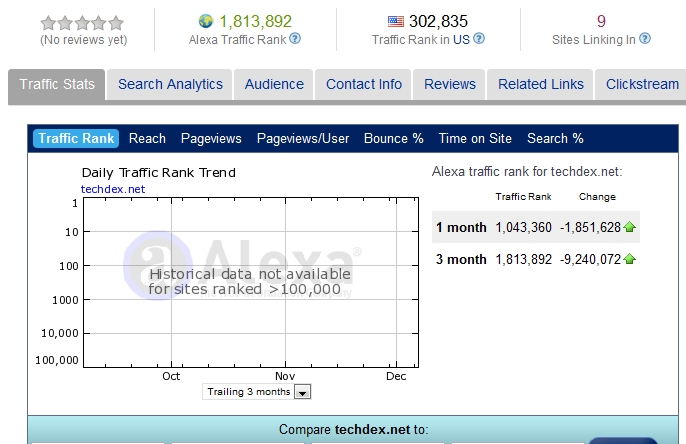Click the green up arrow in the 1 month row
This screenshot has height=444, width=686.
click(630, 227)
